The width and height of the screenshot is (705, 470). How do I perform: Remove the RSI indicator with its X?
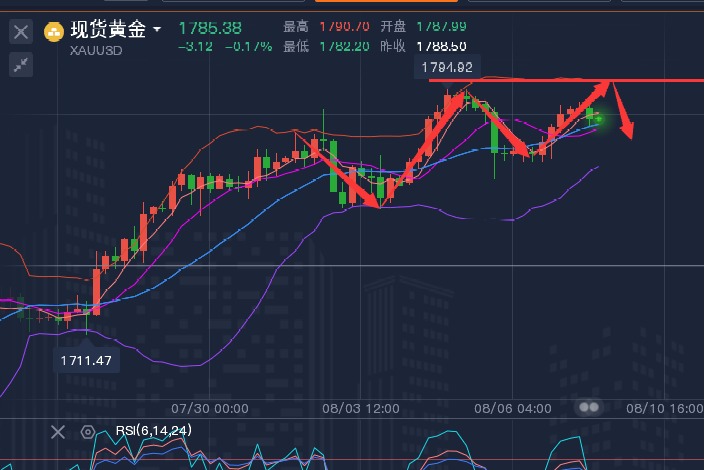(x=58, y=432)
